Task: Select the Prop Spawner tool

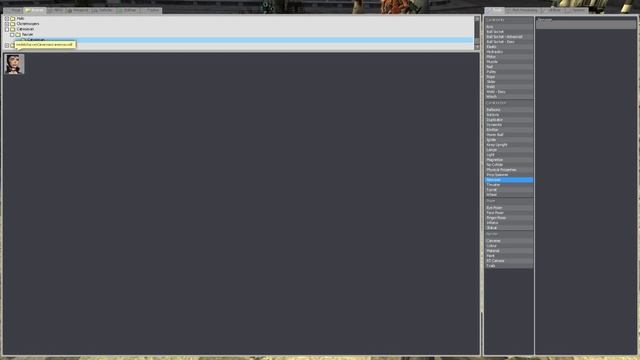Action: tap(509, 175)
